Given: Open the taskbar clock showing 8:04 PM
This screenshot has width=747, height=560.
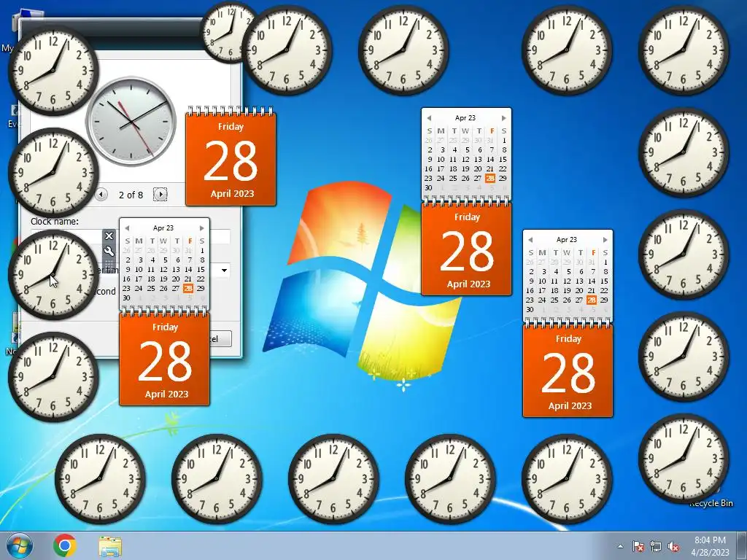Looking at the screenshot, I should coord(710,546).
